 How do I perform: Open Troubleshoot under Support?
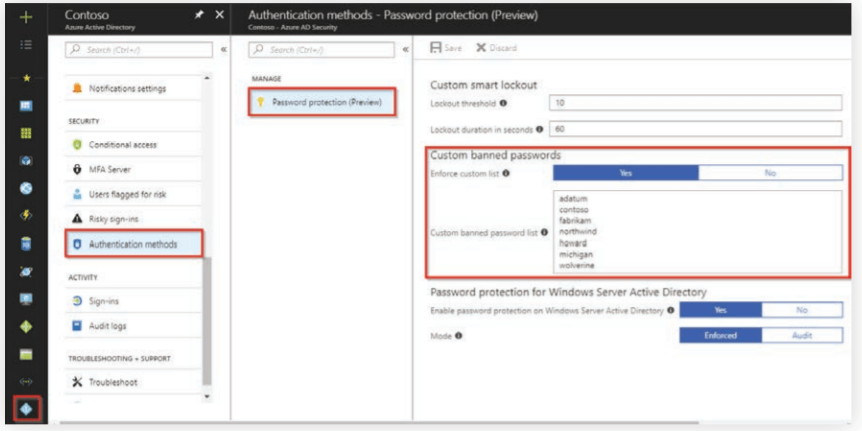[132, 382]
